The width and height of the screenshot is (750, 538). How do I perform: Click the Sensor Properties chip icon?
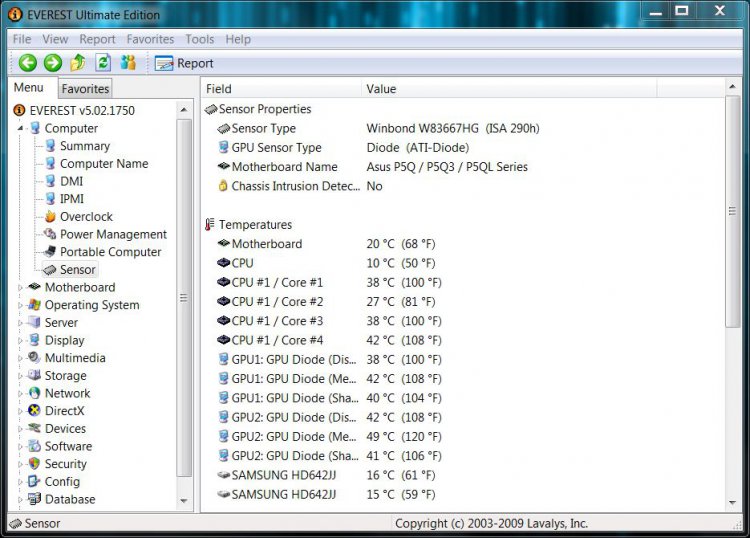click(x=210, y=110)
